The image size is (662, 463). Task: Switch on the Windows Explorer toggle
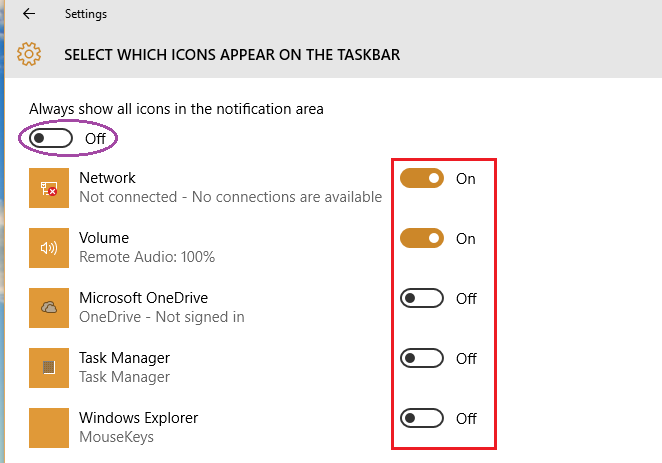(422, 418)
